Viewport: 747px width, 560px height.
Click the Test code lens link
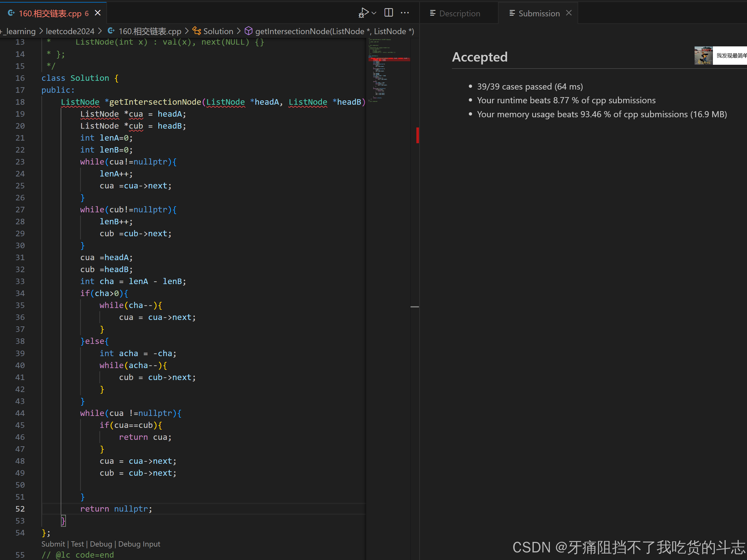(x=77, y=544)
